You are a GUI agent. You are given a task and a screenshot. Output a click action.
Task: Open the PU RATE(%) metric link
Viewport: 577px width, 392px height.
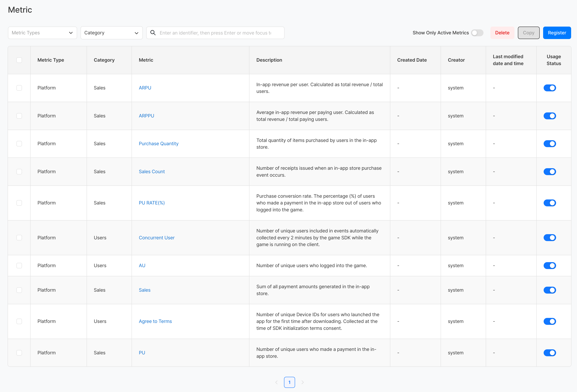point(151,203)
